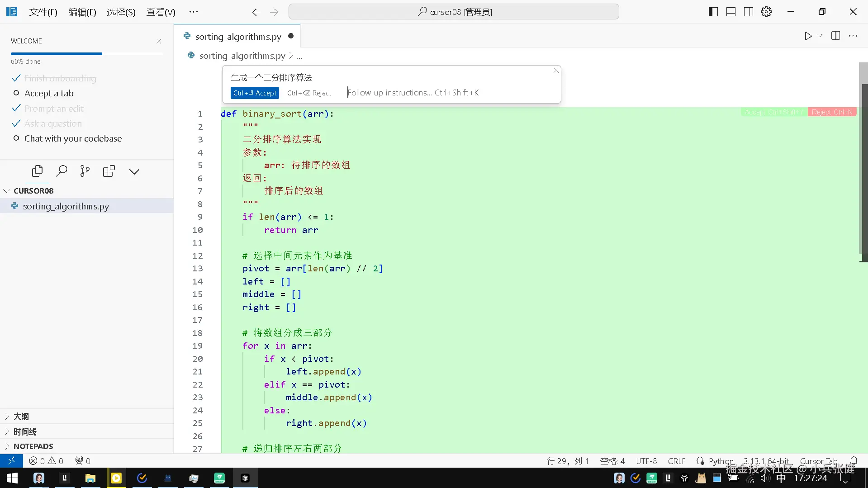Open remote window status bar button
The image size is (868, 488).
click(11, 461)
